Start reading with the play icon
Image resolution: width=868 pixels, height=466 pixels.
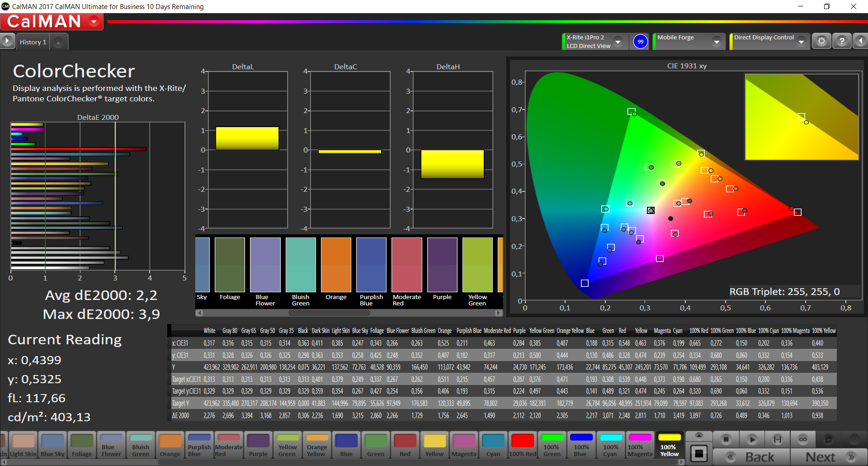click(x=752, y=439)
